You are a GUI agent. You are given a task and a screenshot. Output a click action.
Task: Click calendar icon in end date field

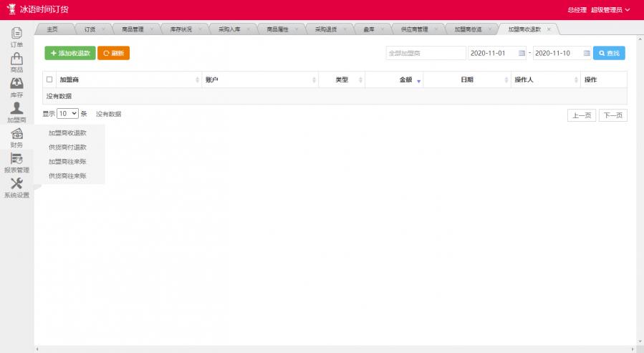pos(586,53)
